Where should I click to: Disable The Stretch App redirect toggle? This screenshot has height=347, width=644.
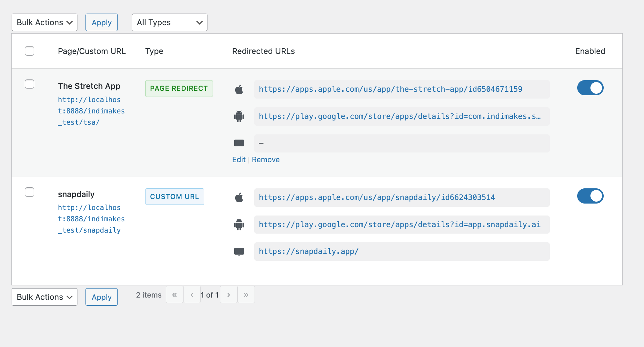click(590, 88)
